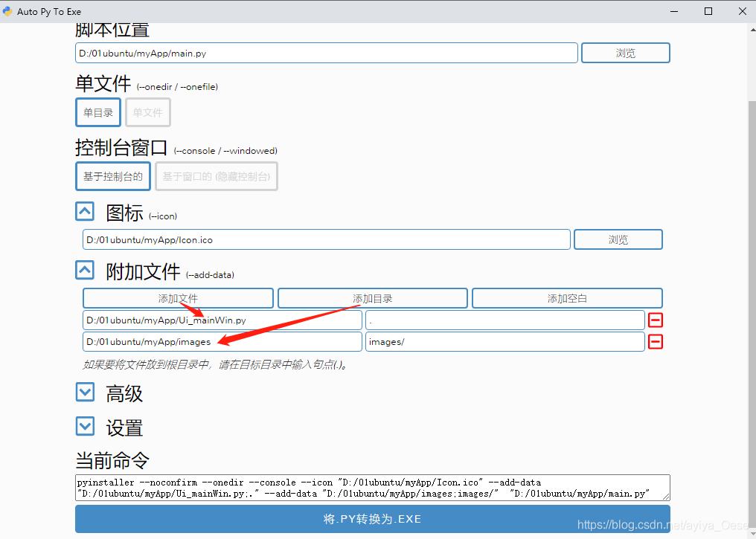Remove the Ui_mainWin.py additional file row
Viewport: 756px width, 539px height.
coord(656,320)
